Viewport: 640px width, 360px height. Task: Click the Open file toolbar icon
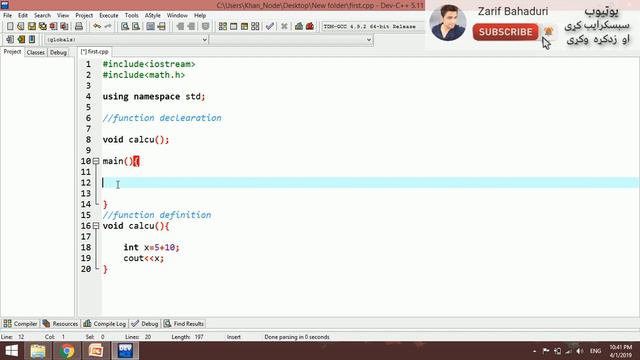[x=21, y=27]
